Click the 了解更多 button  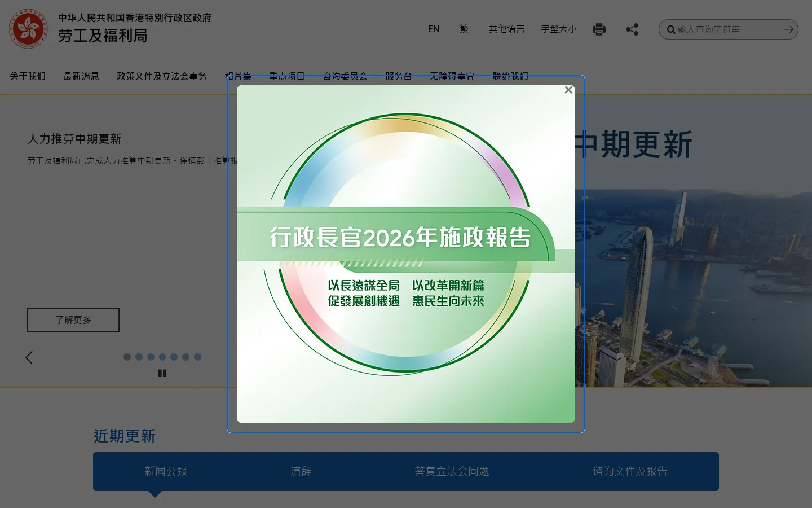click(x=73, y=320)
